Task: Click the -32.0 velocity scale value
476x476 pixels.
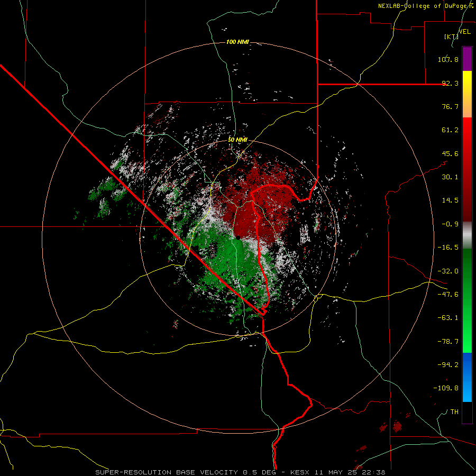Action: [x=448, y=271]
